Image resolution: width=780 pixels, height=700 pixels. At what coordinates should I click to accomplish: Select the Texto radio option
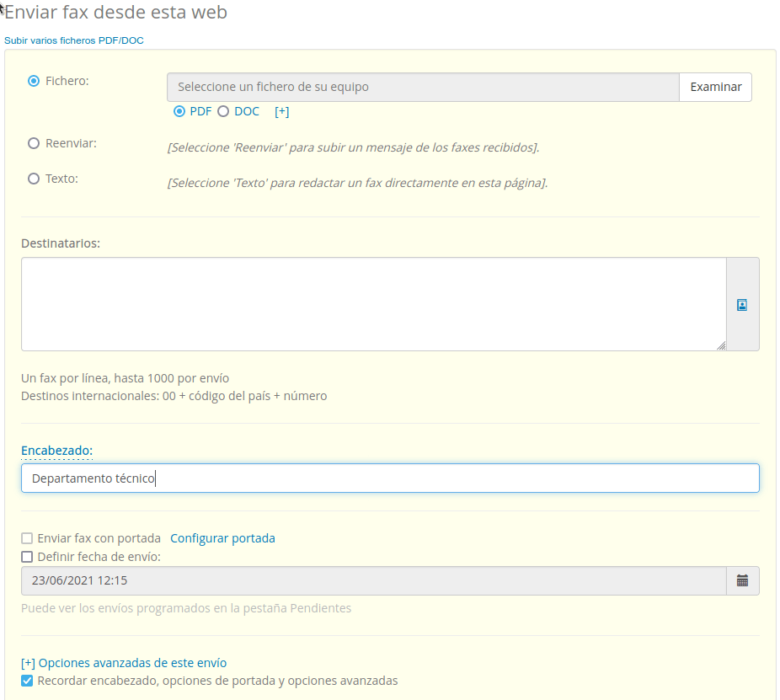coord(34,179)
